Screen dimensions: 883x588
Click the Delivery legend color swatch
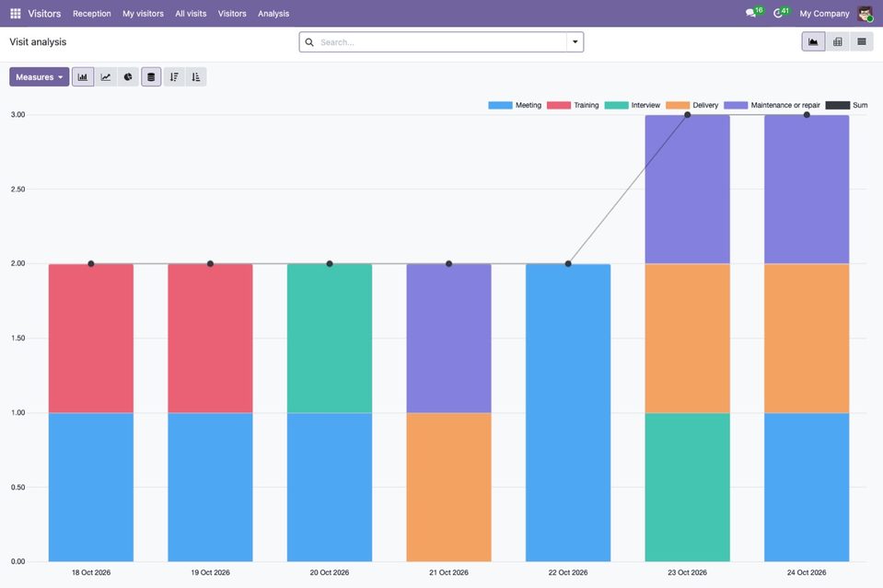(678, 105)
